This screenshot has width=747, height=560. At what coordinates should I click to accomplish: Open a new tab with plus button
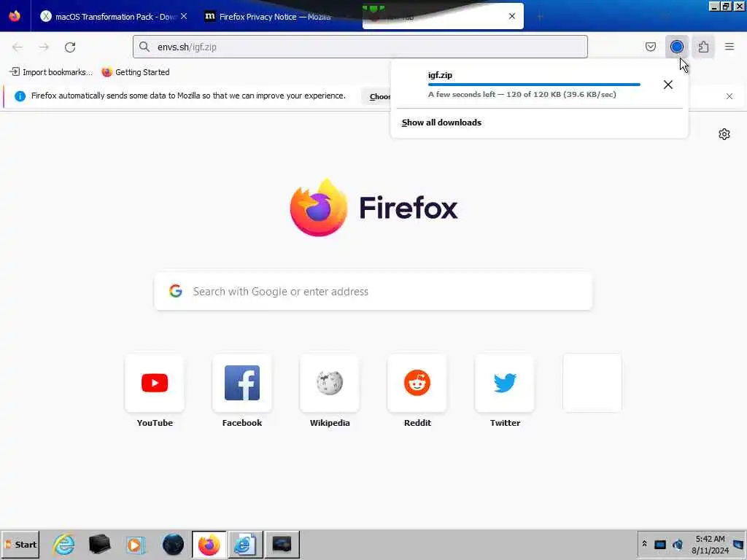pos(540,17)
